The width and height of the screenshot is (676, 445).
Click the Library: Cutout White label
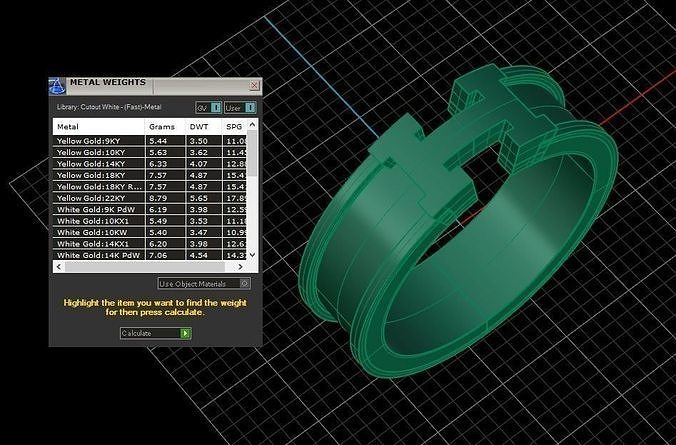109,107
